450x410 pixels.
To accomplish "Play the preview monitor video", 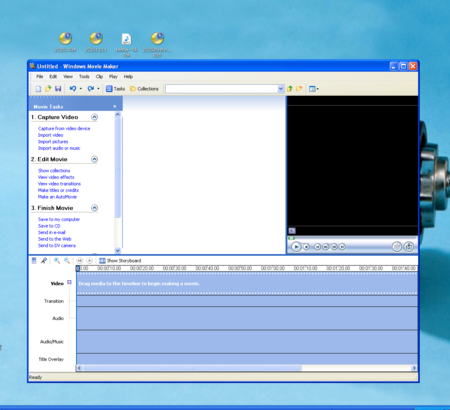I will coord(296,247).
